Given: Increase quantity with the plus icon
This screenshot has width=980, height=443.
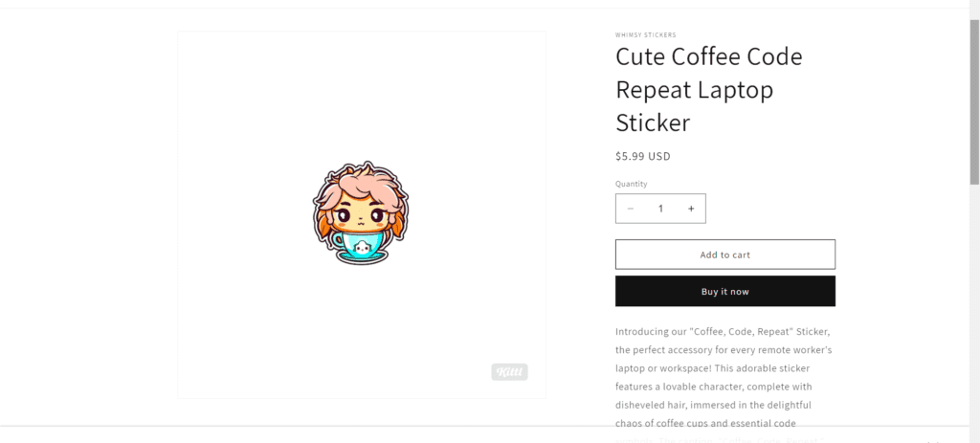Looking at the screenshot, I should [x=691, y=209].
